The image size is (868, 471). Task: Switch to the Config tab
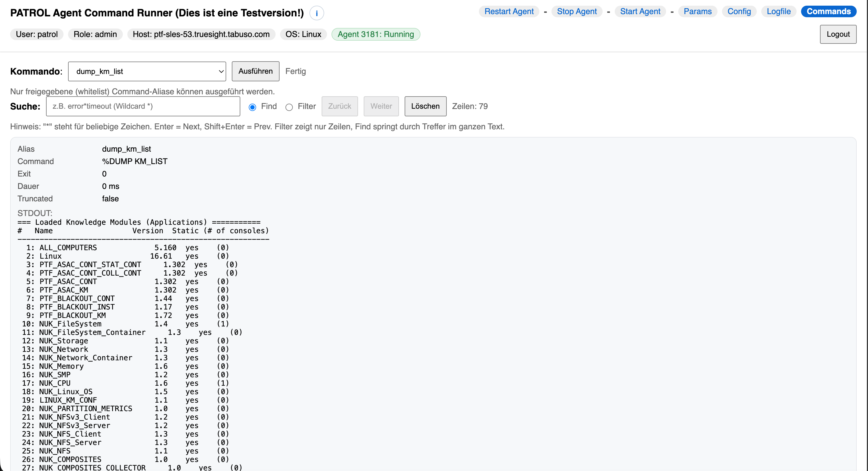739,12
